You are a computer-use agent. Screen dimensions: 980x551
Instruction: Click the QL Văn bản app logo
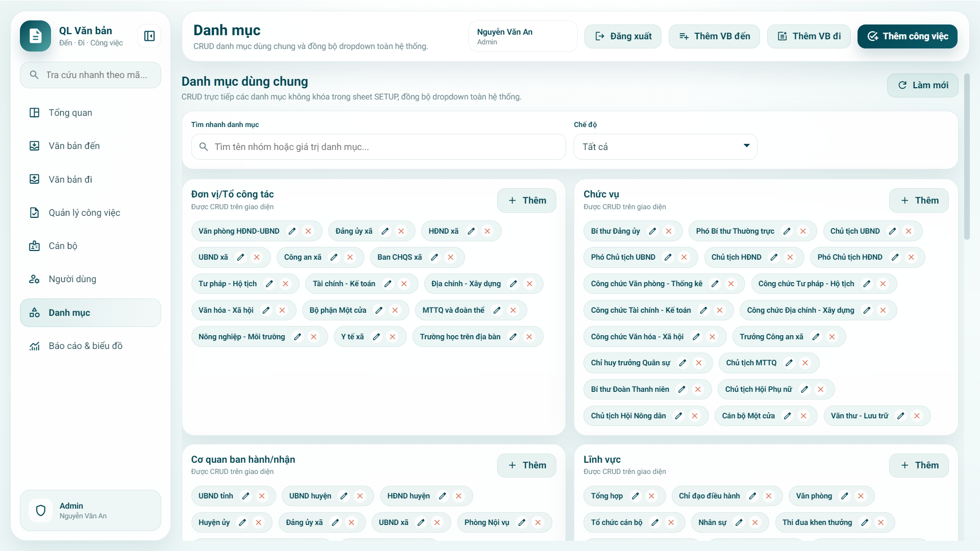[35, 36]
